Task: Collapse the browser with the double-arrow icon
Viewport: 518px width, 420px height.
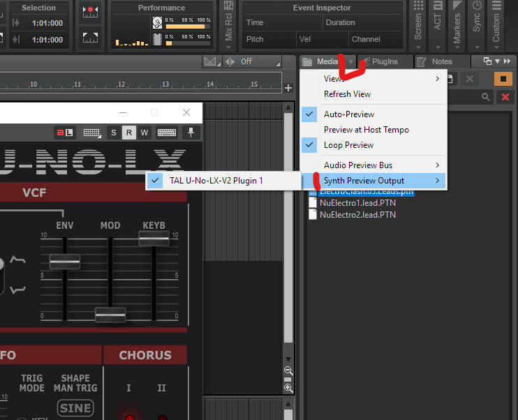Action: tap(507, 61)
